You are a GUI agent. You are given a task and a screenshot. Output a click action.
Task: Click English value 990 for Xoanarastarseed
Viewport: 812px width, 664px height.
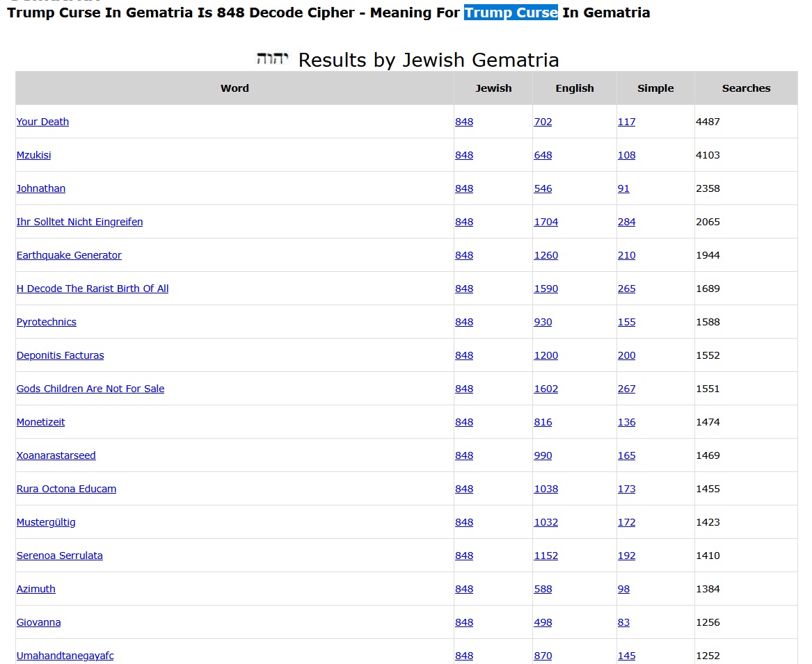click(543, 455)
